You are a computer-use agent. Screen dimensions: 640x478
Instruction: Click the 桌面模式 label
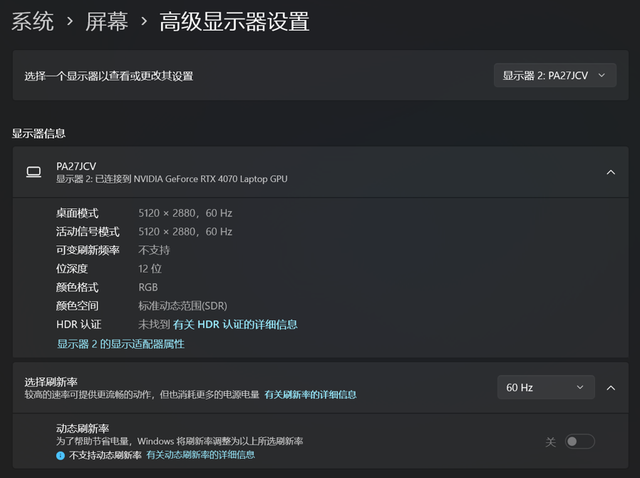77,213
